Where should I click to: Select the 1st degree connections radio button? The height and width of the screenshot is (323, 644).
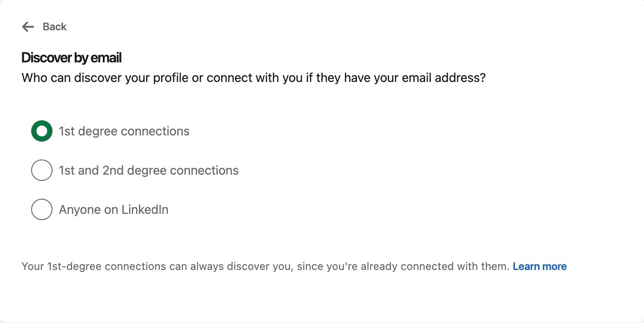42,131
